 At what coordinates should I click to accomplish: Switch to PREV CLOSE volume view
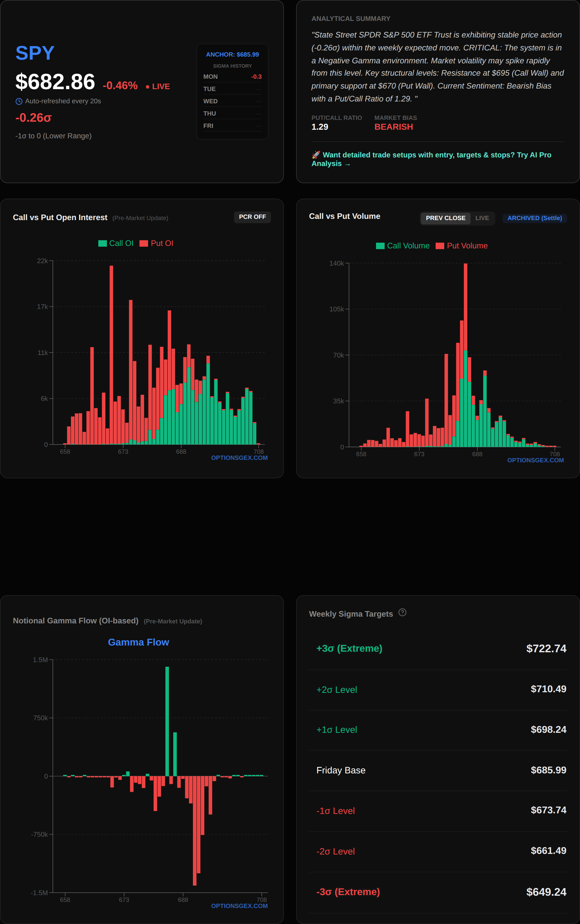click(x=445, y=218)
